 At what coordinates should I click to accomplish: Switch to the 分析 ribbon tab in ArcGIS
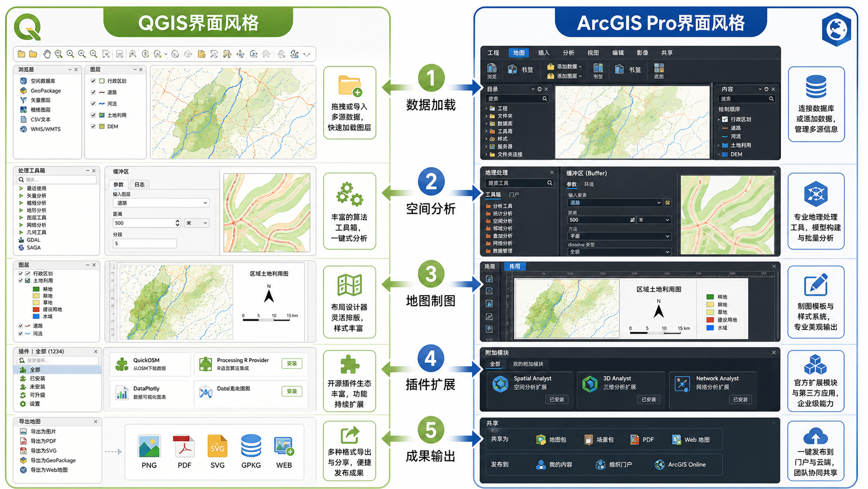coord(568,52)
